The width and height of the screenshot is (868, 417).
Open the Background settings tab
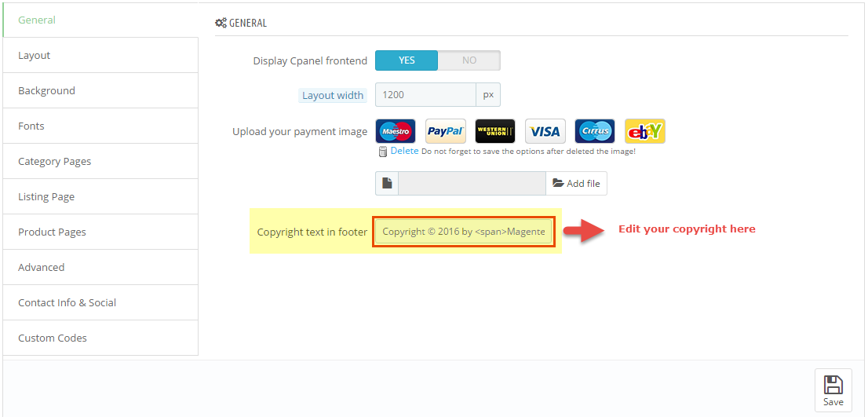tap(100, 91)
